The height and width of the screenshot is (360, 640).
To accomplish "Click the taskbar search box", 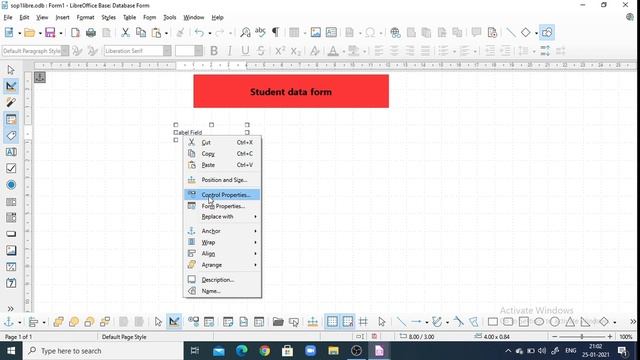I will pos(103,351).
